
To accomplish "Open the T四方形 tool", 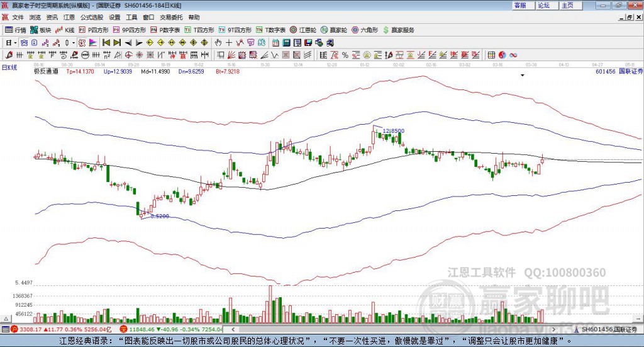I will (199, 30).
